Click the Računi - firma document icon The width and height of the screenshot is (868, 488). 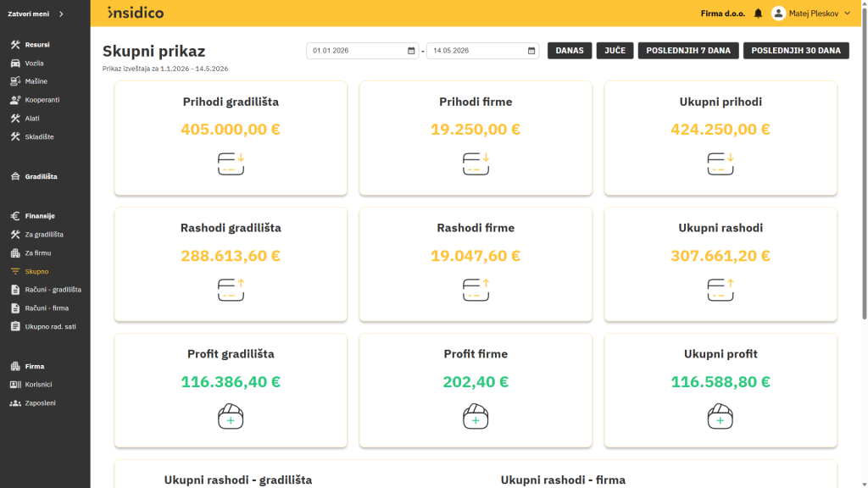click(15, 308)
